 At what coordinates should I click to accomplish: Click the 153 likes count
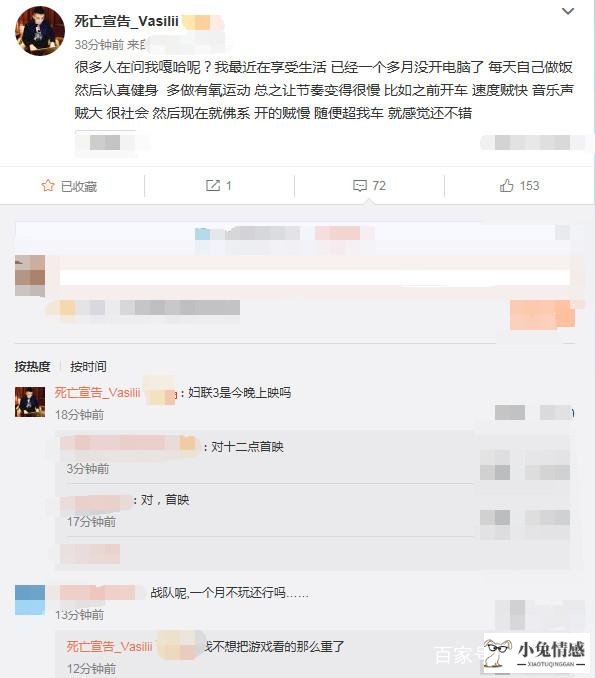[529, 186]
